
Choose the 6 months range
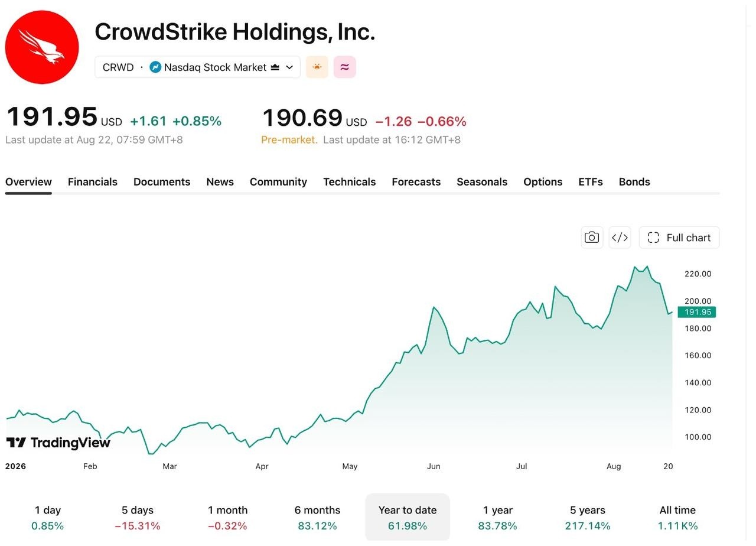tap(317, 518)
